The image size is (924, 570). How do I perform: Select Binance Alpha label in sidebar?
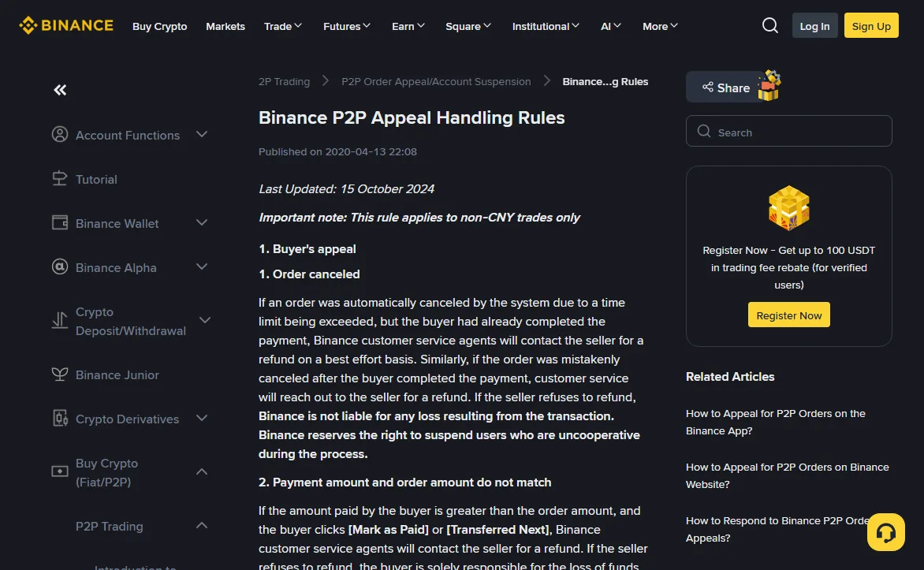tap(116, 267)
